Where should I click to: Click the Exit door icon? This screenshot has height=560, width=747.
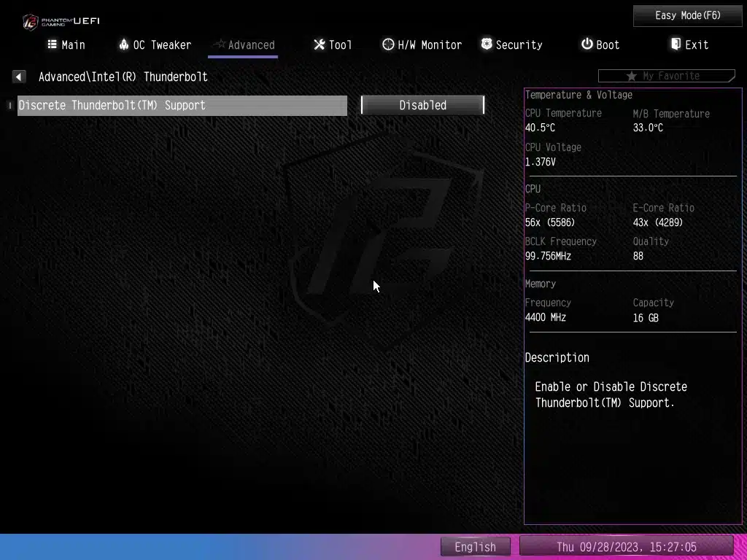tap(676, 44)
